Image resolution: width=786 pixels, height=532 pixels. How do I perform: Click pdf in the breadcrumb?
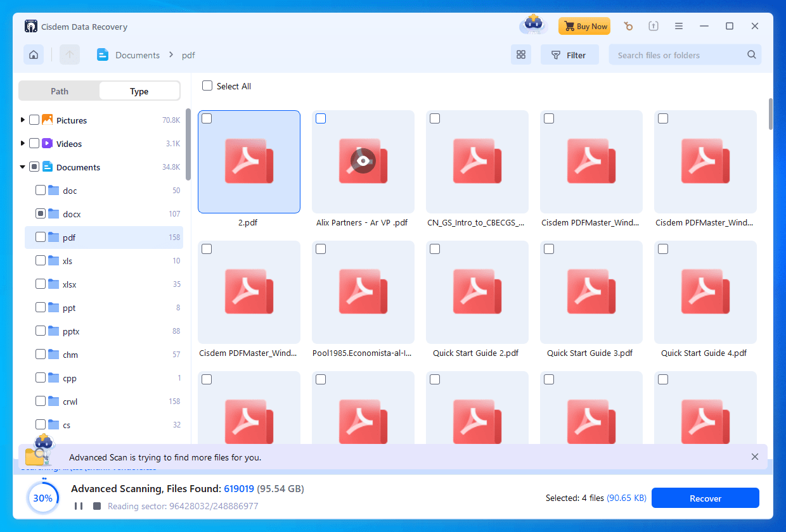188,55
